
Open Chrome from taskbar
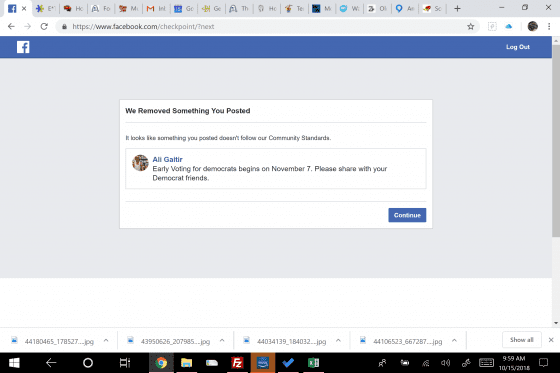tap(161, 363)
